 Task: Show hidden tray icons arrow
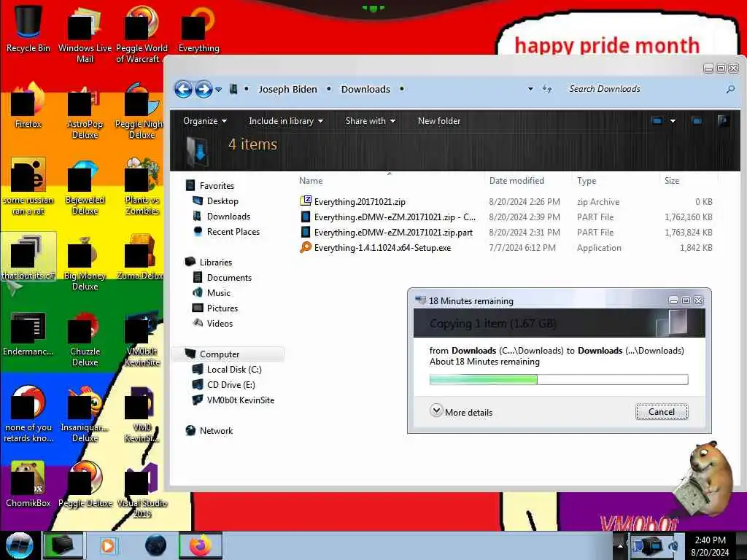[620, 545]
